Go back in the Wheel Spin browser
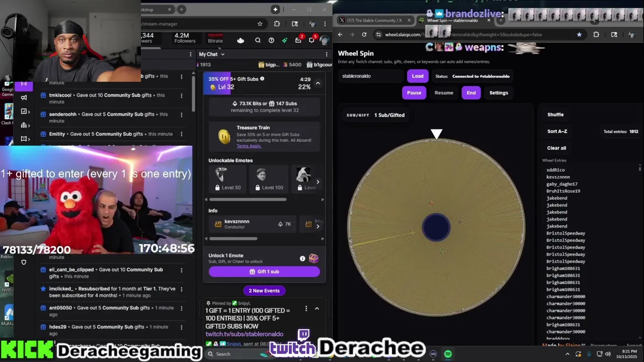Screen dimensions: 644x362 [340, 35]
